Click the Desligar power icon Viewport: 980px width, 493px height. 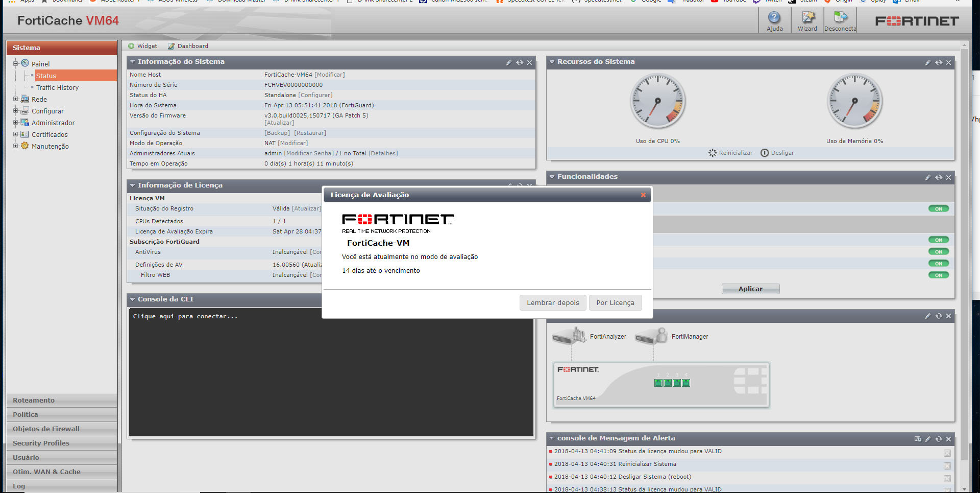[x=765, y=153]
